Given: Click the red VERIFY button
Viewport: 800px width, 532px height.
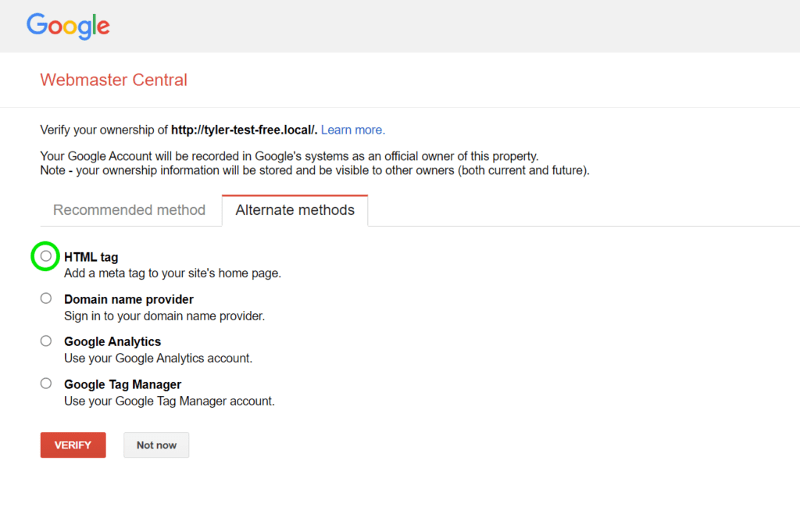Looking at the screenshot, I should [x=73, y=445].
